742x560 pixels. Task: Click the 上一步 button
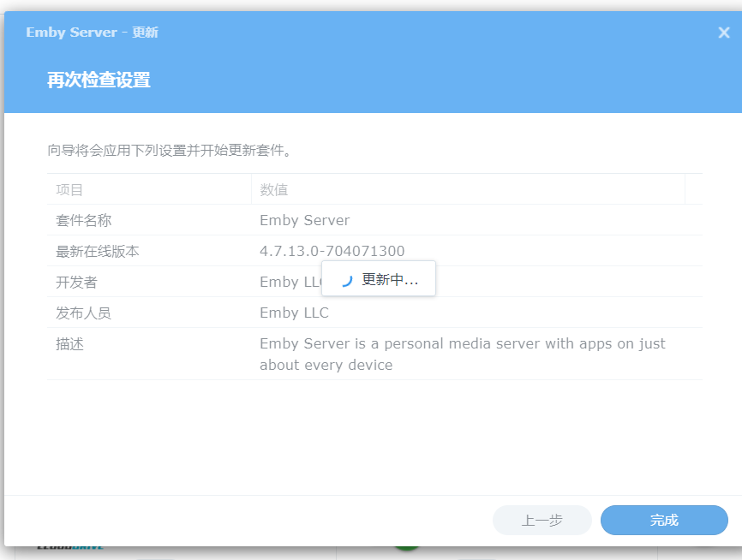pos(542,521)
